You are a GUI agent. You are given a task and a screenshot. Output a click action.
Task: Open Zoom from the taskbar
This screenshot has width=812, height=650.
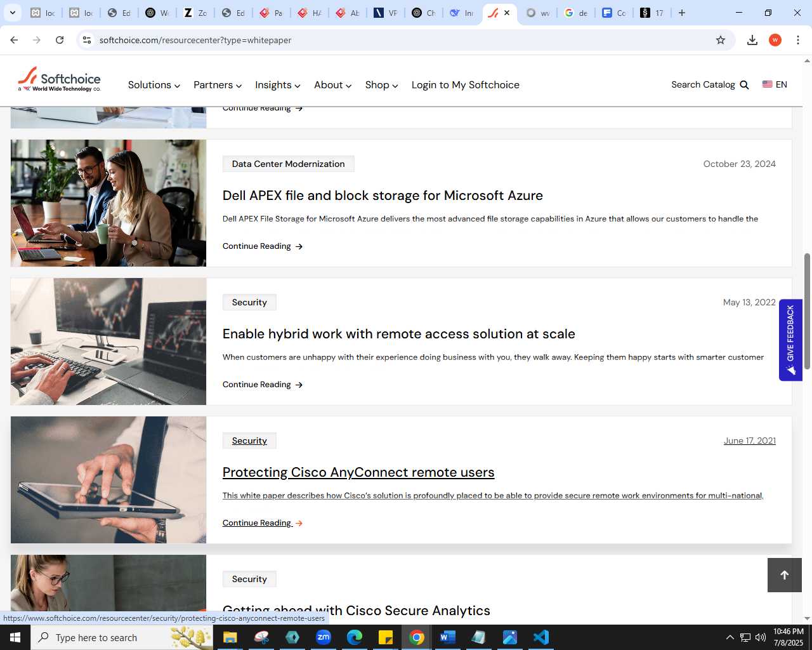coord(324,637)
